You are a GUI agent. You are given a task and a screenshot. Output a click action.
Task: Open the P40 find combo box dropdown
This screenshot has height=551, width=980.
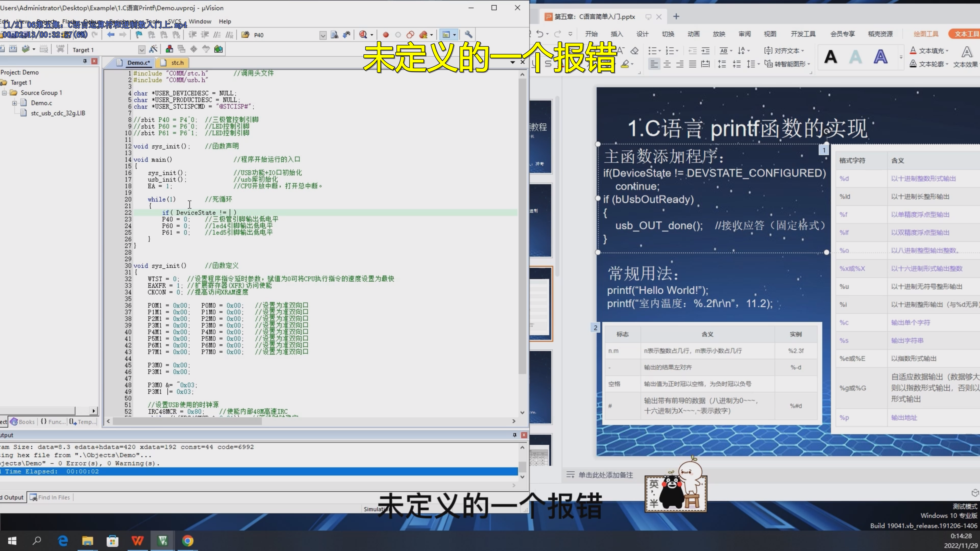[x=323, y=35]
